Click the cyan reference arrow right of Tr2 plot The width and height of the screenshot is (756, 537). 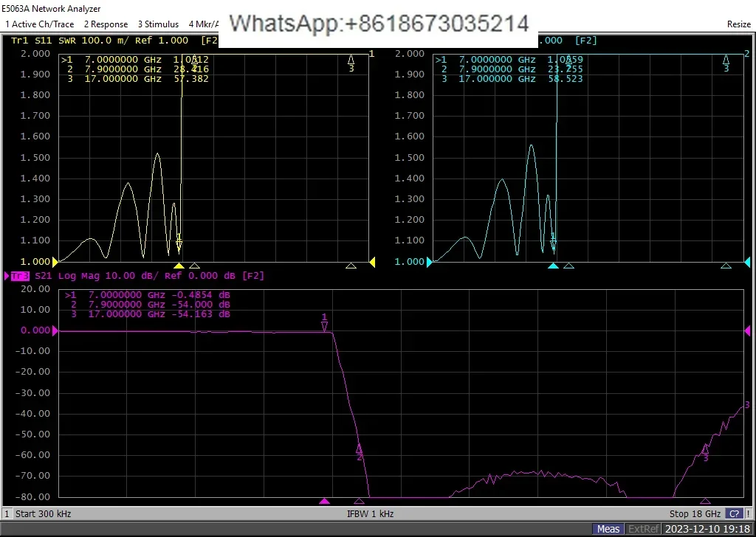pyautogui.click(x=747, y=262)
